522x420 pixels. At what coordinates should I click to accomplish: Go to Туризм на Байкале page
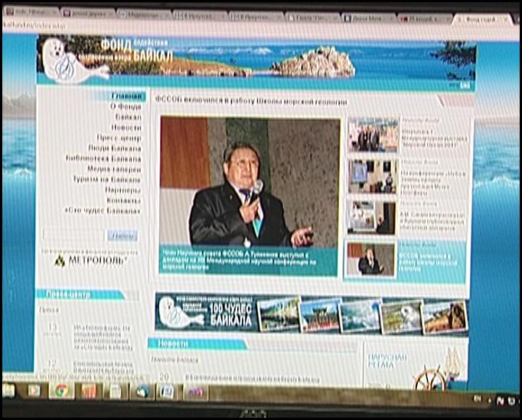tap(107, 180)
